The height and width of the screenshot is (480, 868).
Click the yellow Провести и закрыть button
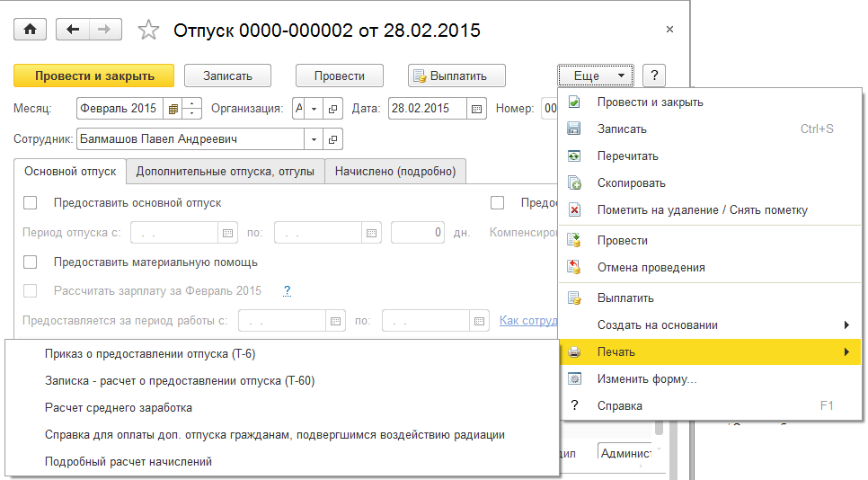pyautogui.click(x=94, y=76)
